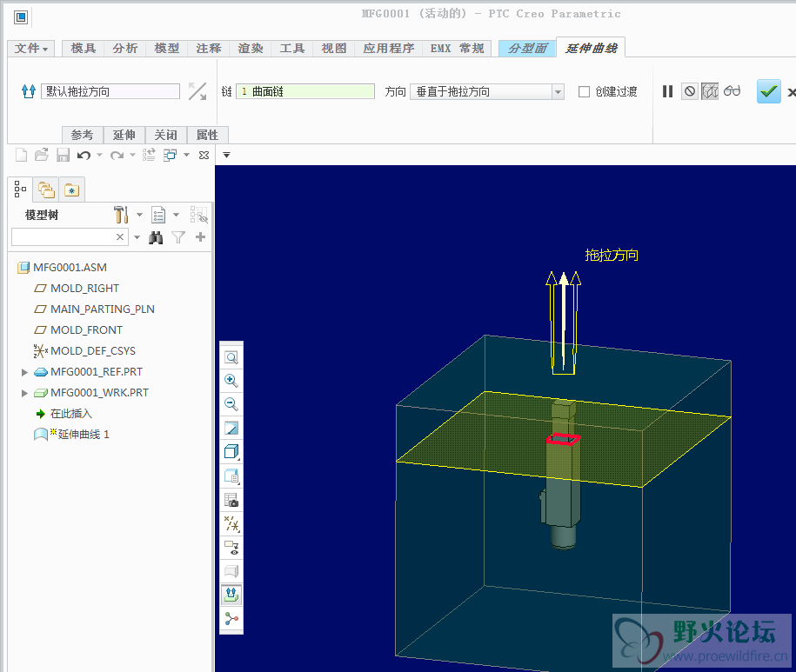
Task: Open the display style cube icon
Action: pyautogui.click(x=231, y=451)
